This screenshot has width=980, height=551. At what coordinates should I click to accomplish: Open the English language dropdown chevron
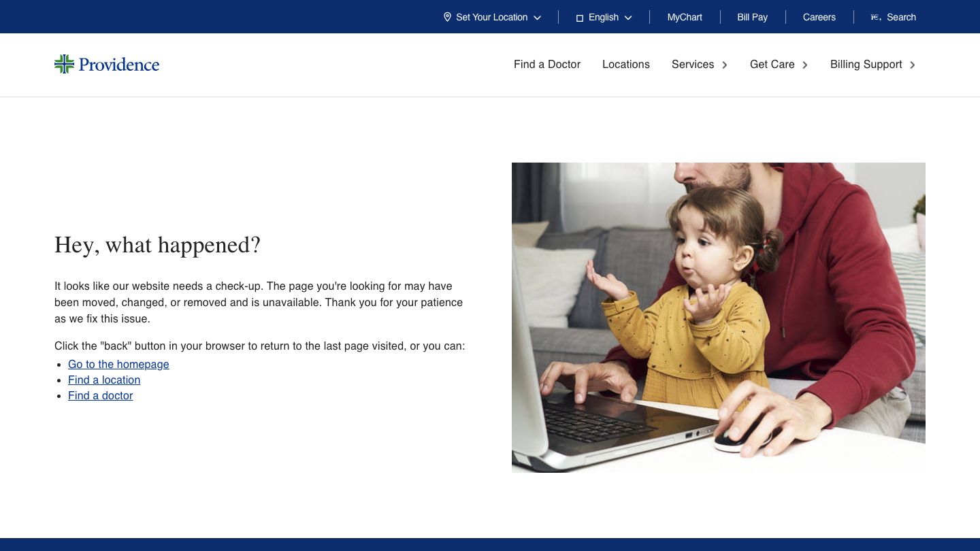point(628,18)
